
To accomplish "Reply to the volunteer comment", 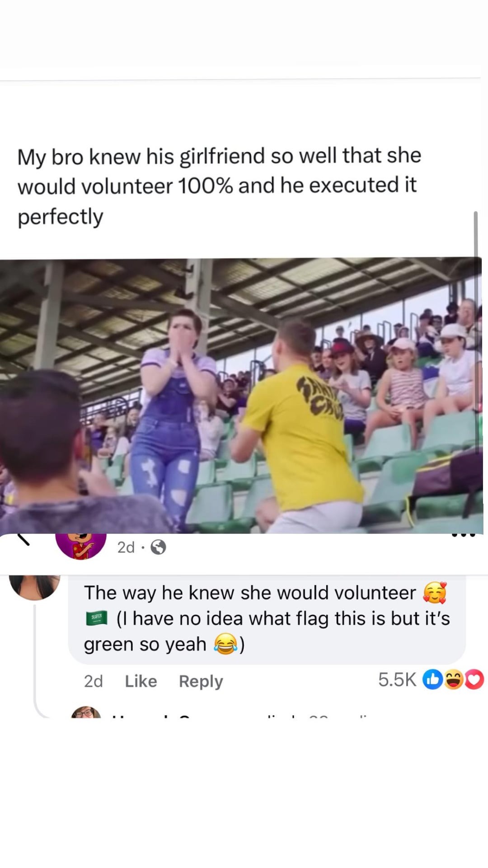I will click(x=201, y=681).
